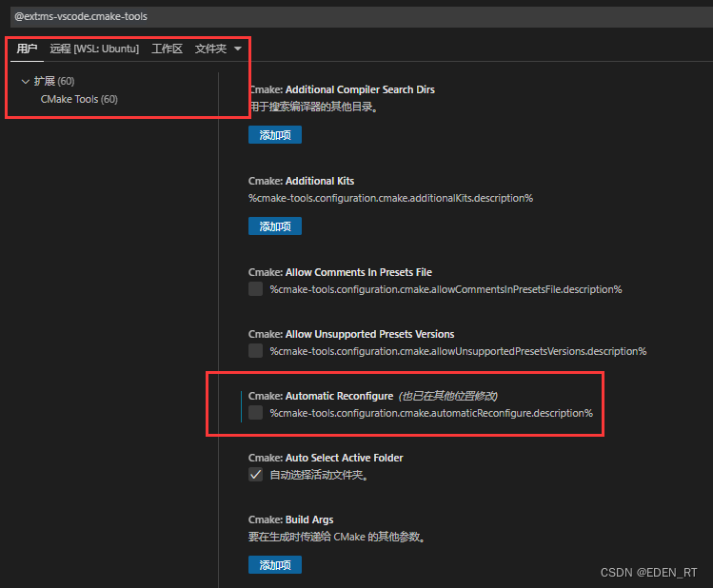
Task: Toggle the Automatic Reconfigure checkbox
Action: [255, 413]
